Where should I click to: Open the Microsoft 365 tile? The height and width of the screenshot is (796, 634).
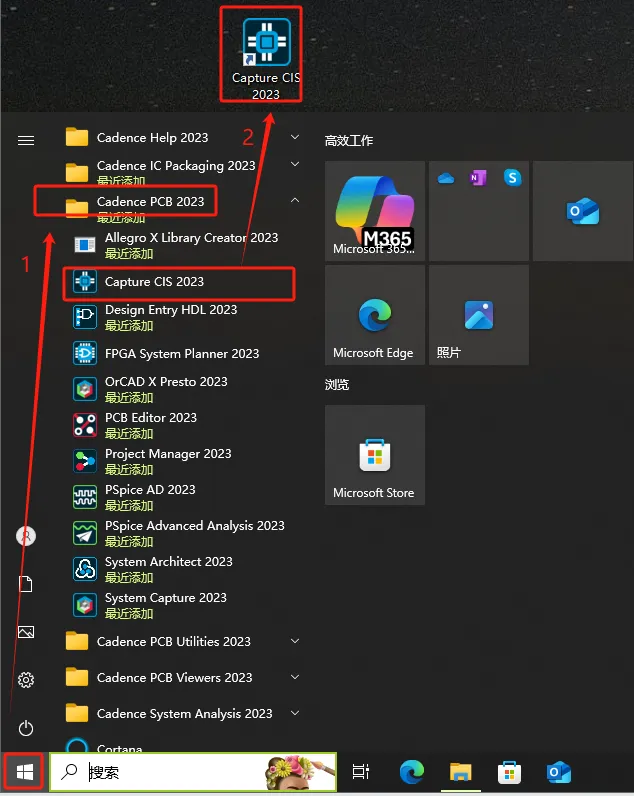point(375,211)
